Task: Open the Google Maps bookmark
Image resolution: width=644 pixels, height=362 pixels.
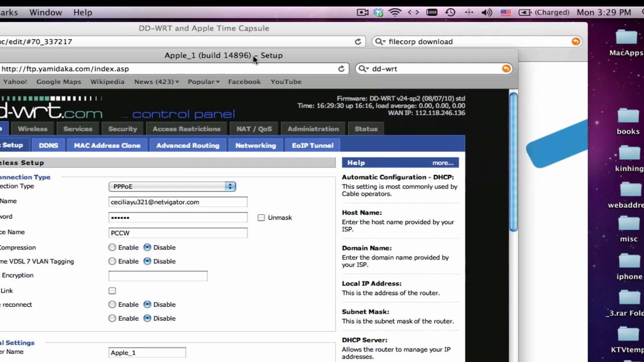Action: (58, 82)
